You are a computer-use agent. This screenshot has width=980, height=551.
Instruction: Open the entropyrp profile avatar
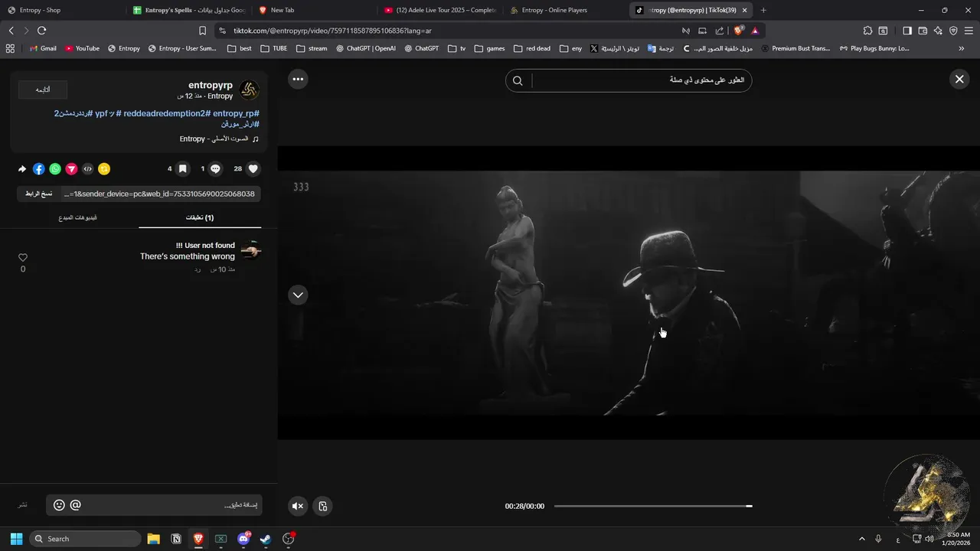tap(250, 90)
